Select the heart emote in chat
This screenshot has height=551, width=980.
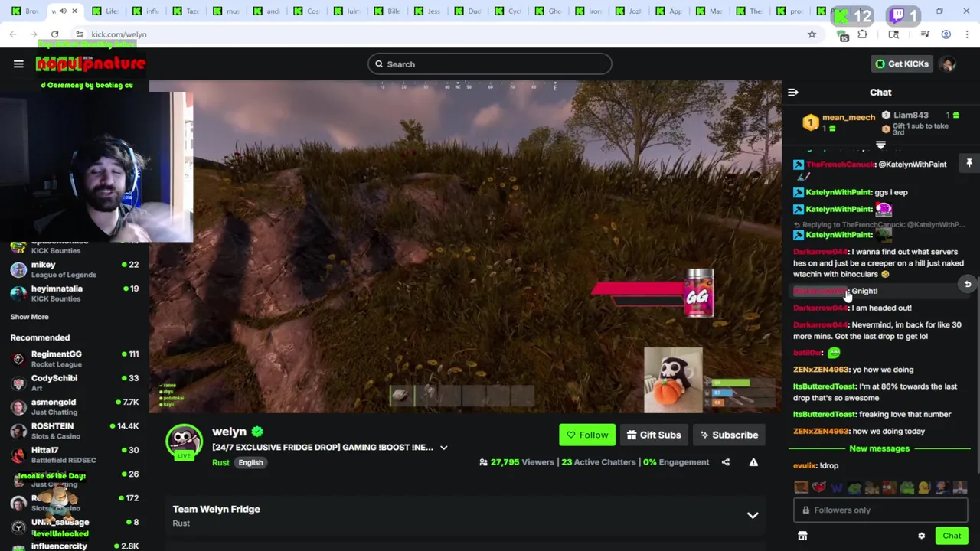click(x=819, y=487)
